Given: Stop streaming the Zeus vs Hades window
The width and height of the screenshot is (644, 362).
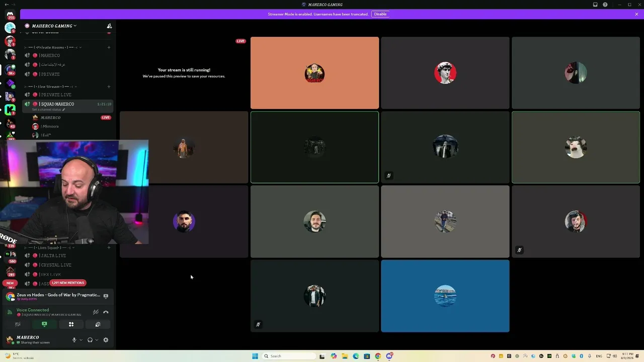Looking at the screenshot, I should click(106, 296).
